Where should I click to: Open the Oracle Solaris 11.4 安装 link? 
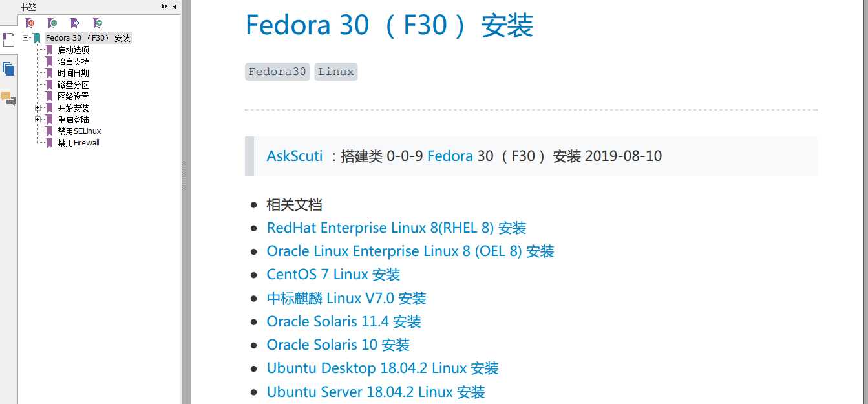point(343,321)
